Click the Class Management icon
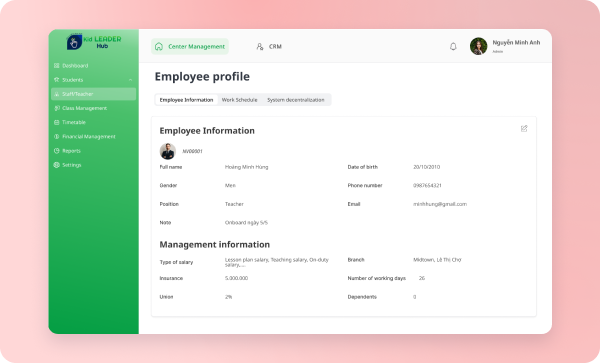The width and height of the screenshot is (600, 363). coord(57,108)
